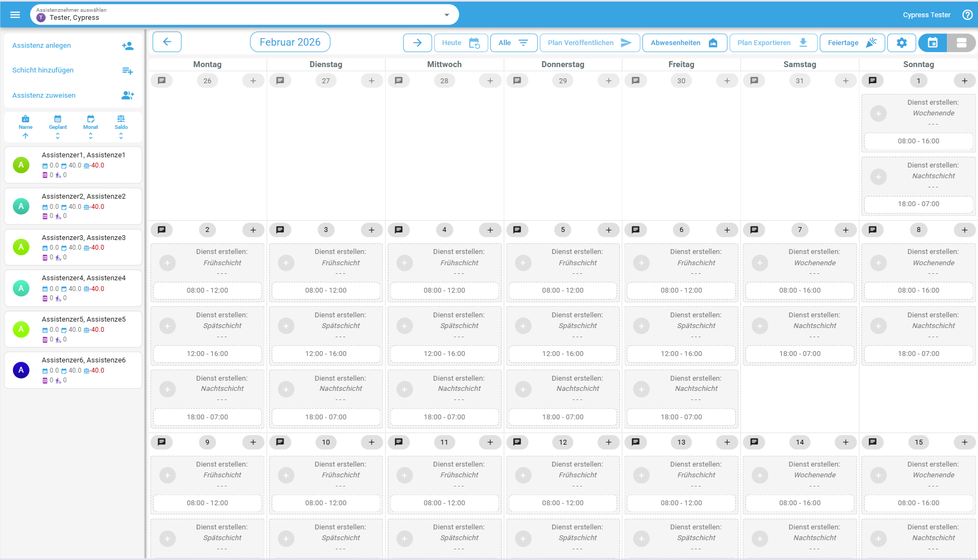Toggle Feiertage holidays display
This screenshot has width=978, height=560.
point(852,42)
